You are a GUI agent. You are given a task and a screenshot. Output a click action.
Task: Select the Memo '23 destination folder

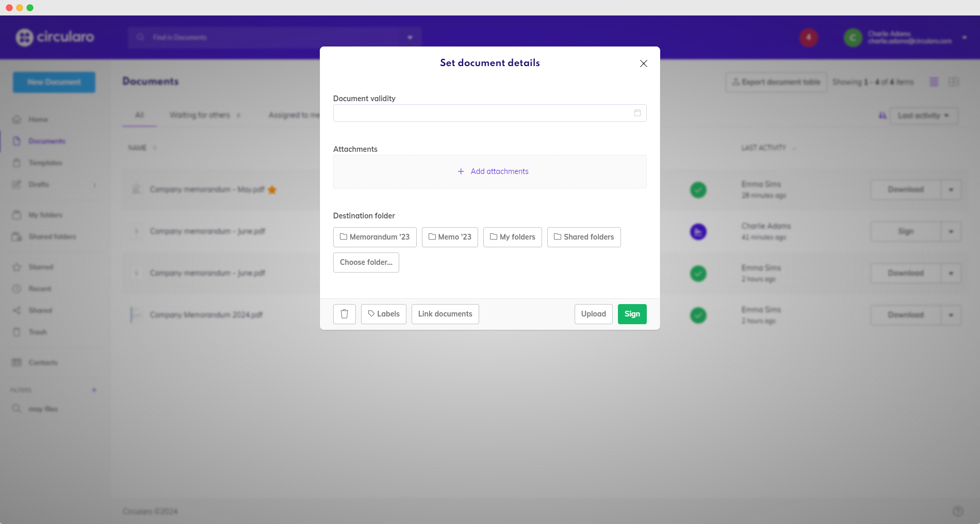click(x=450, y=237)
